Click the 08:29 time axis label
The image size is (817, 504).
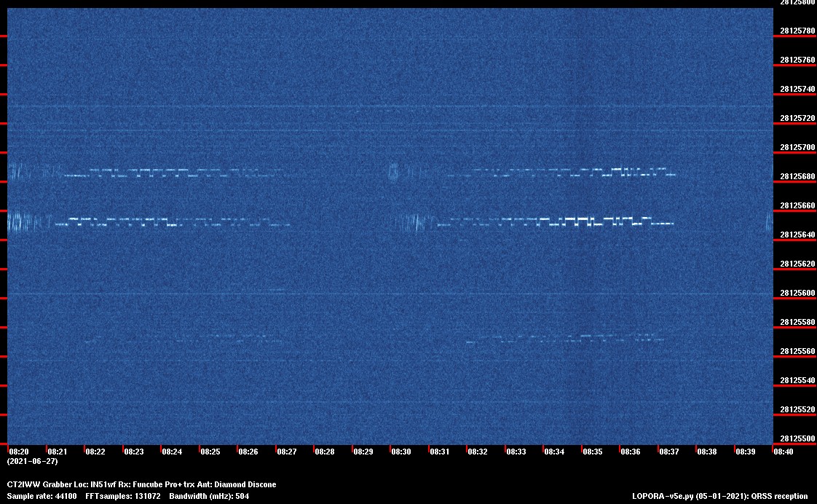[x=363, y=452]
